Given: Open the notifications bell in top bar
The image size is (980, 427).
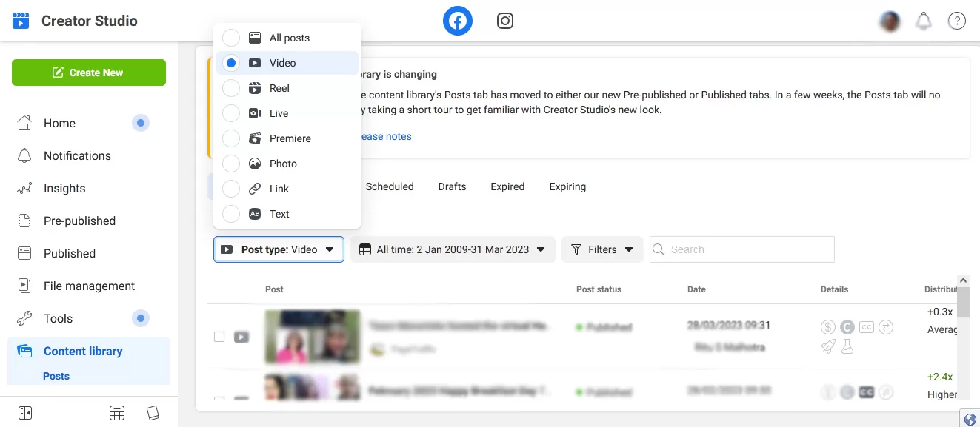Looking at the screenshot, I should coord(924,21).
